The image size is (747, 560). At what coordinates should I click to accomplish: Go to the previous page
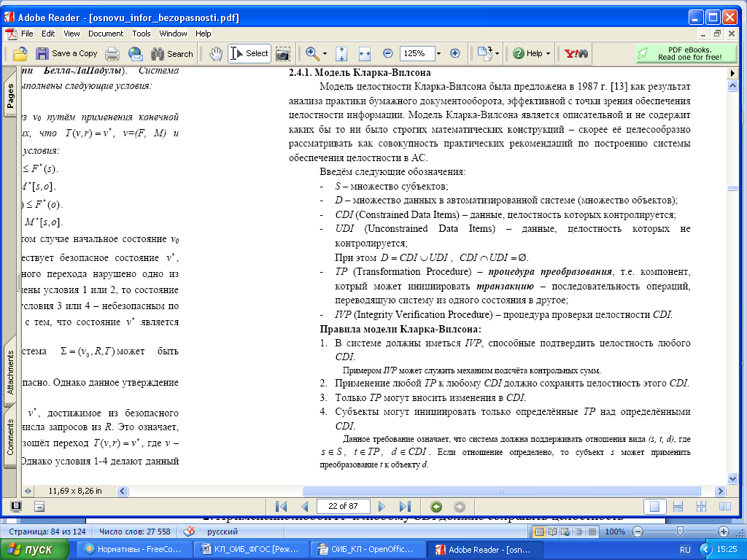coord(305,506)
